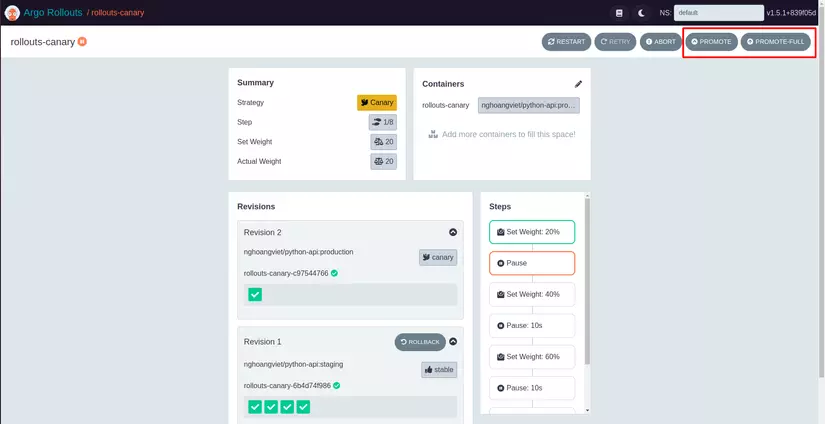Collapse Revision 1 with chevron
This screenshot has height=424, width=825.
coord(452,341)
